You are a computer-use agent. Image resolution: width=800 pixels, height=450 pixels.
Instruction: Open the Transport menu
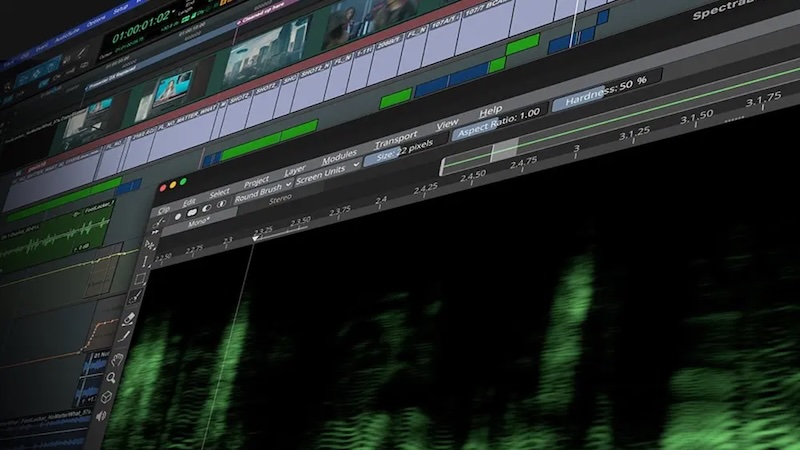click(x=396, y=139)
